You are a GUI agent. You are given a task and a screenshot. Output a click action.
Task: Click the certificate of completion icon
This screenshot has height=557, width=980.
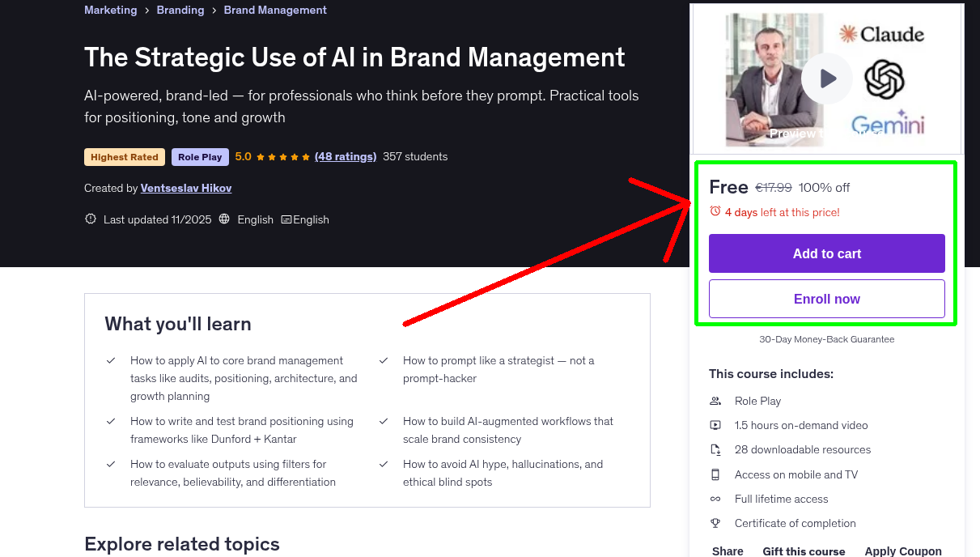(715, 523)
